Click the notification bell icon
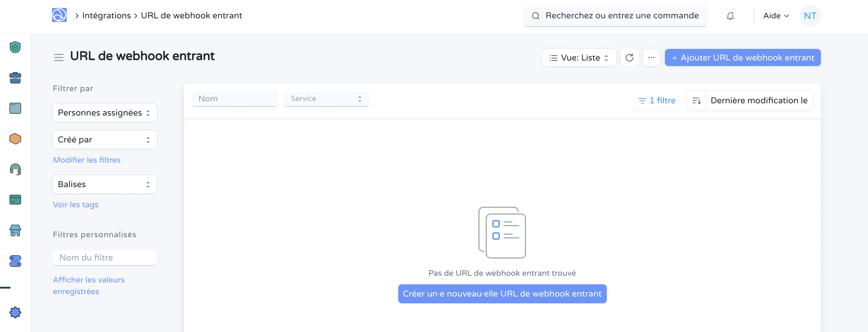Image resolution: width=868 pixels, height=332 pixels. [x=730, y=16]
